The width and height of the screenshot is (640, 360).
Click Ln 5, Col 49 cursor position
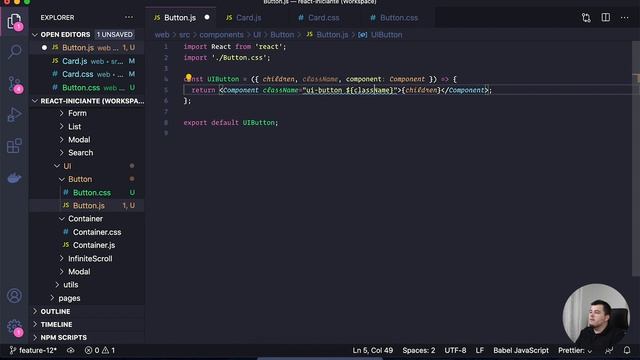point(373,350)
